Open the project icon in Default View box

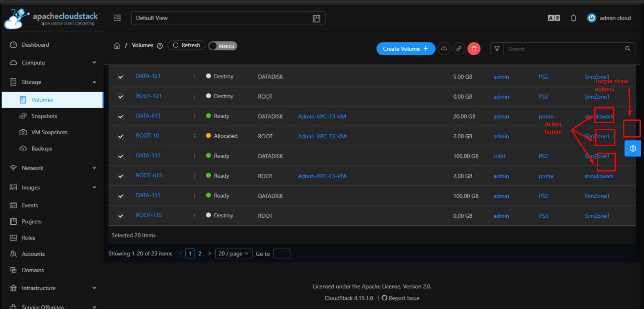(316, 18)
